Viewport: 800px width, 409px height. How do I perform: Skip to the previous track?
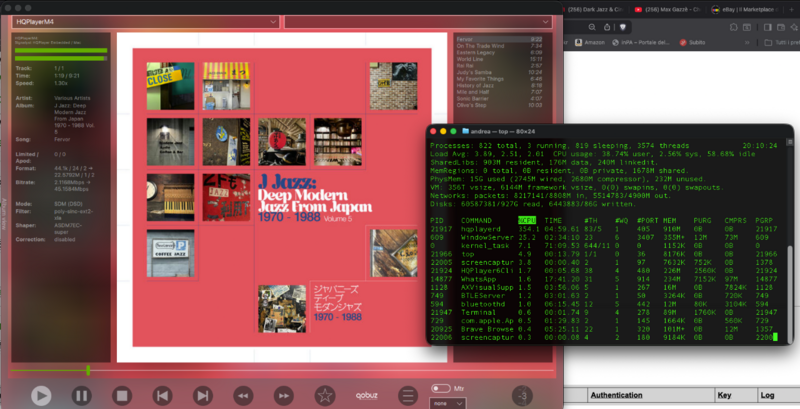pyautogui.click(x=162, y=395)
